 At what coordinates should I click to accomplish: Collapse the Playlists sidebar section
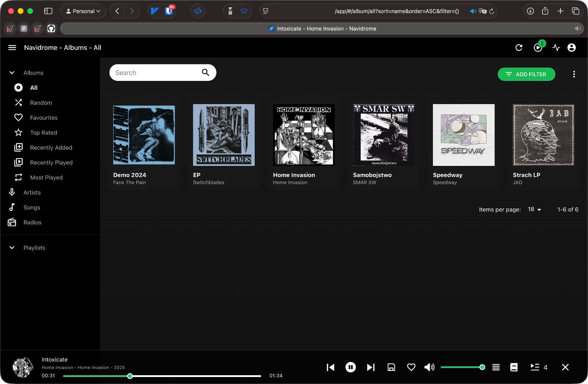click(x=12, y=248)
